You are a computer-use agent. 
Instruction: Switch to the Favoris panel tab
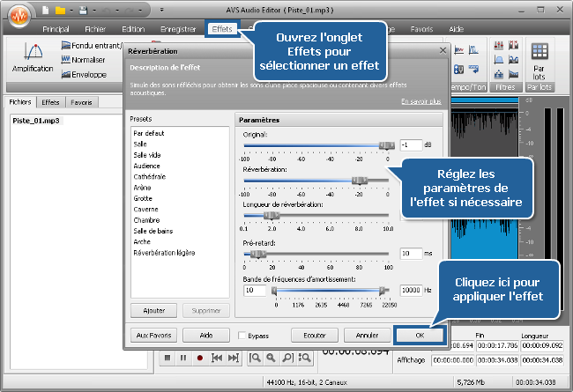pos(82,102)
